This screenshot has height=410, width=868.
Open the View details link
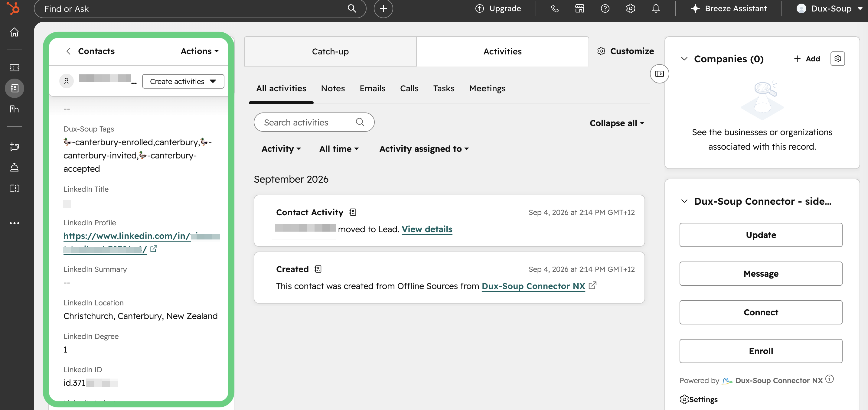427,229
